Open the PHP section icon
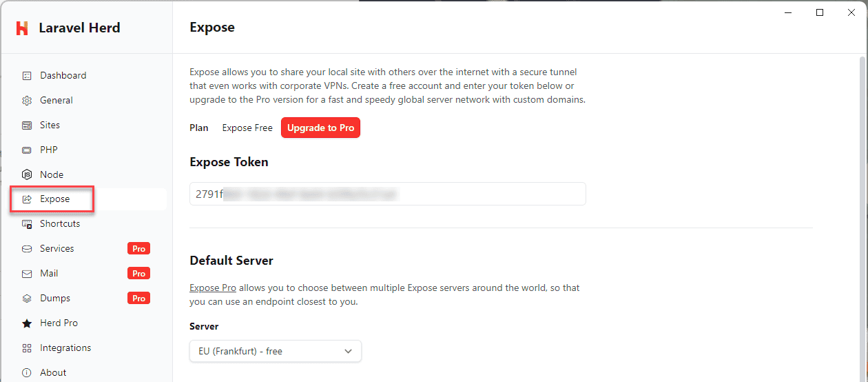Screen dimensions: 868x382 [27, 150]
